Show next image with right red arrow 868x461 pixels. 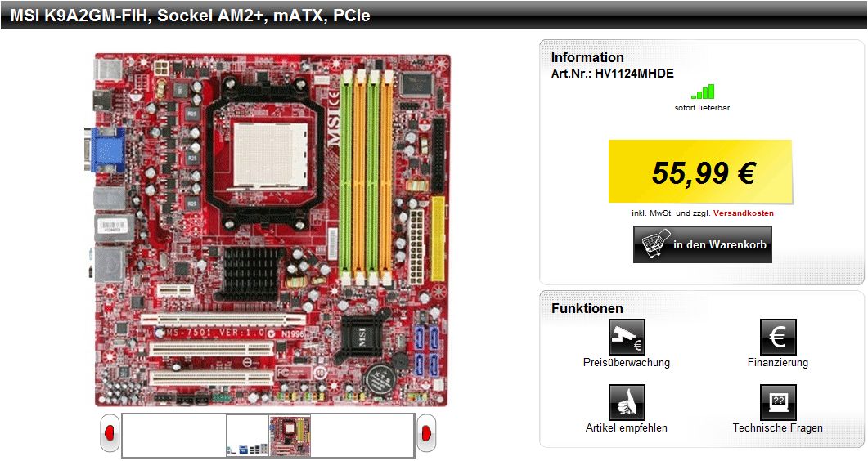426,432
